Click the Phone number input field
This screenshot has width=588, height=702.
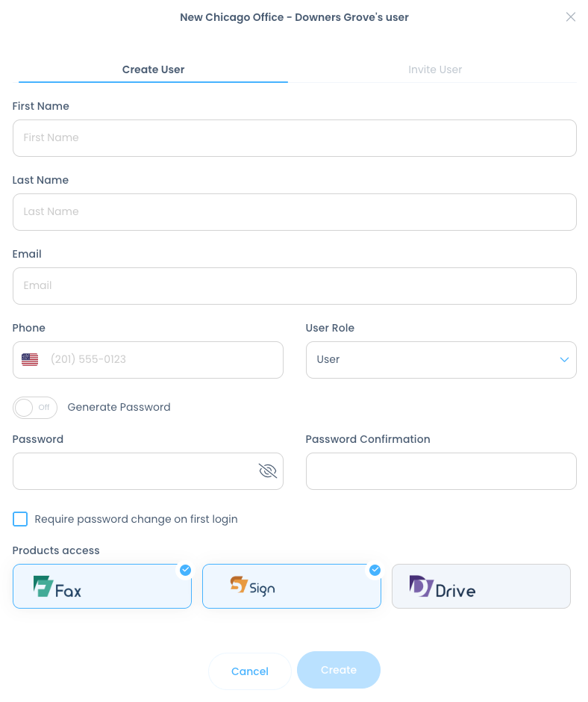click(x=160, y=360)
